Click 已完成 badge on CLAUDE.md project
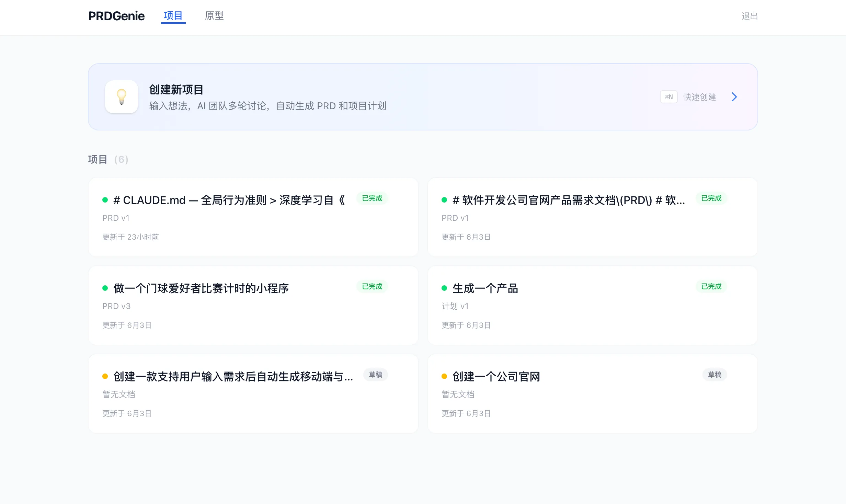 [x=372, y=198]
